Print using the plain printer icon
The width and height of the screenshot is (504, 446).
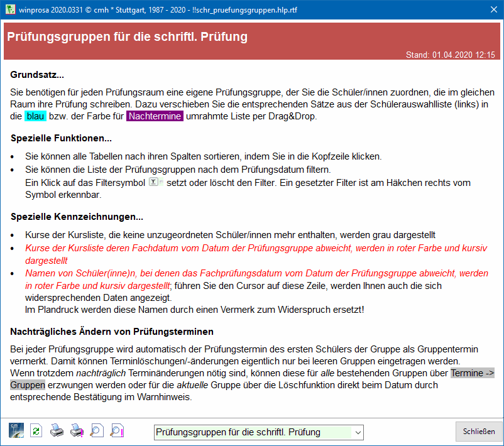(x=57, y=431)
